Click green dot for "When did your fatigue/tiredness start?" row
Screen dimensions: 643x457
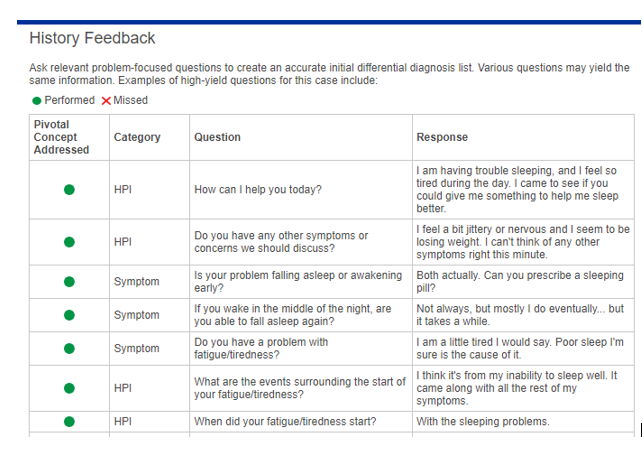69,421
